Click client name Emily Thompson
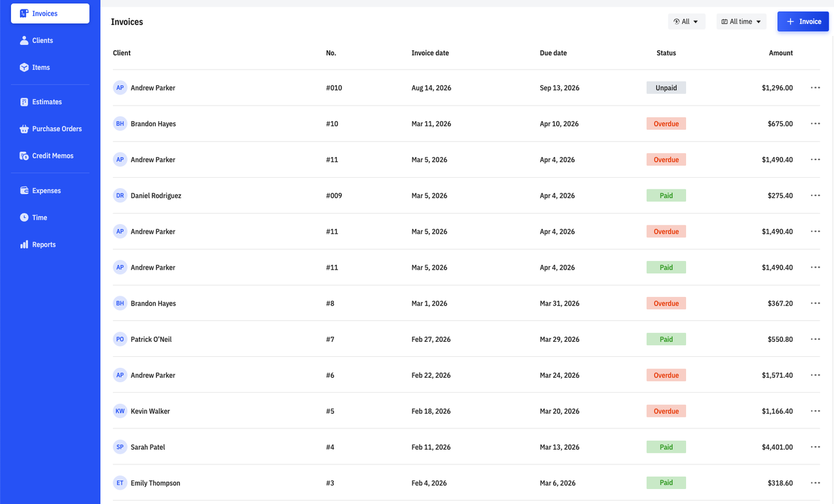This screenshot has width=834, height=504. pyautogui.click(x=155, y=483)
